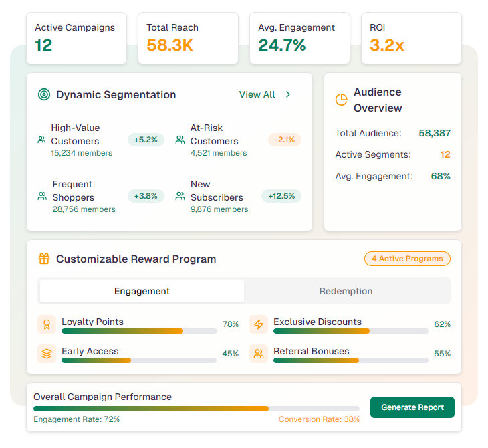Click the High-Value Customers users icon
Image resolution: width=488 pixels, height=448 pixels.
click(42, 140)
